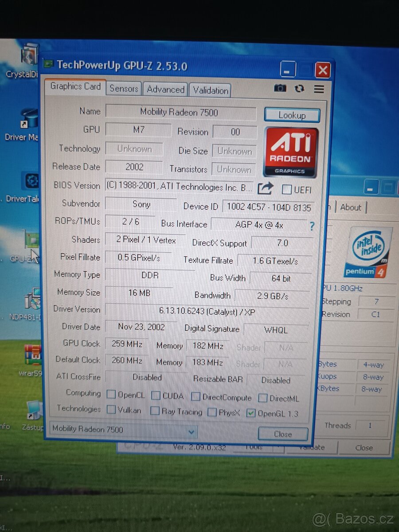Click the refresh icon in GPU-Z title bar
Image resolution: width=399 pixels, height=532 pixels.
point(299,89)
